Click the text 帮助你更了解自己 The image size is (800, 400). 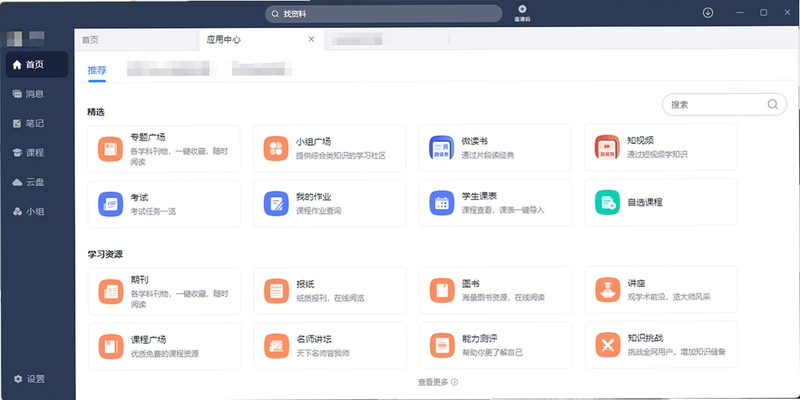pyautogui.click(x=492, y=352)
